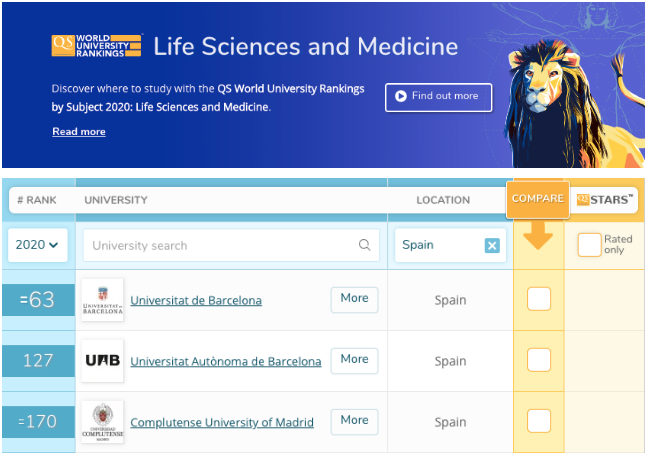This screenshot has width=653, height=457.
Task: Expand More for Universitat de Barcelona
Action: coord(354,298)
